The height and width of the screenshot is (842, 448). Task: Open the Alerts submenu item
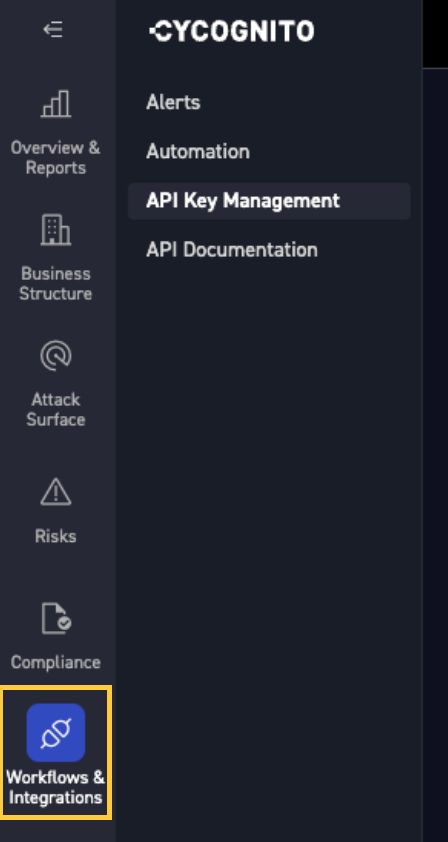click(x=173, y=102)
